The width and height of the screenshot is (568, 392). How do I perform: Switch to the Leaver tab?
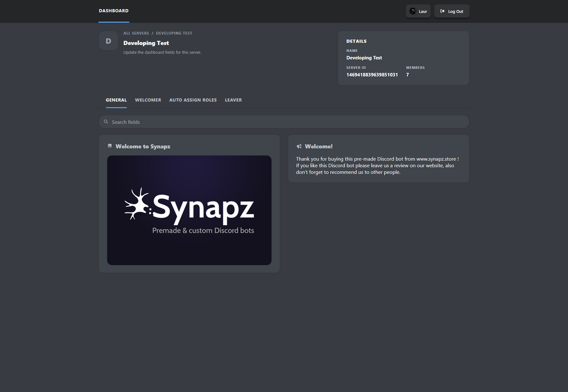pyautogui.click(x=233, y=100)
